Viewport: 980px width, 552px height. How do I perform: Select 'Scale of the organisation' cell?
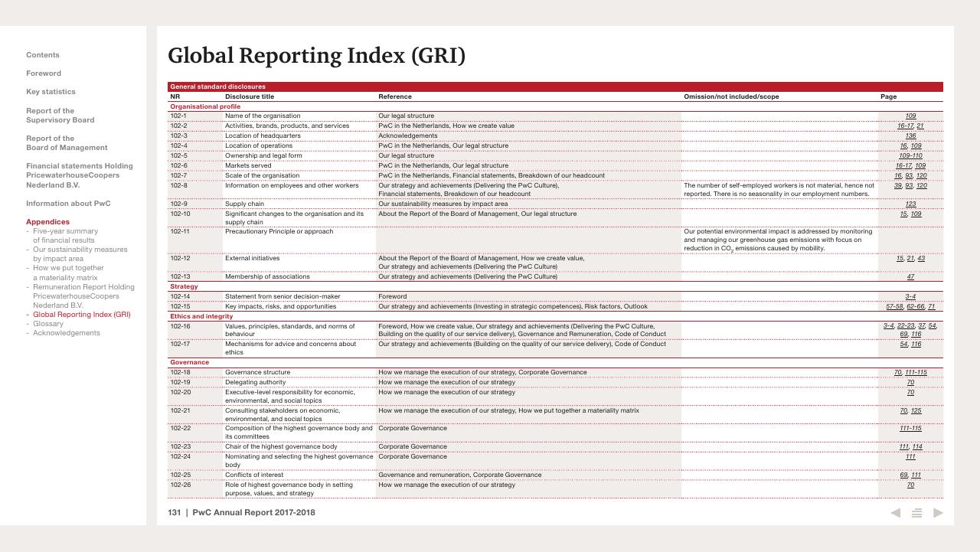point(262,176)
